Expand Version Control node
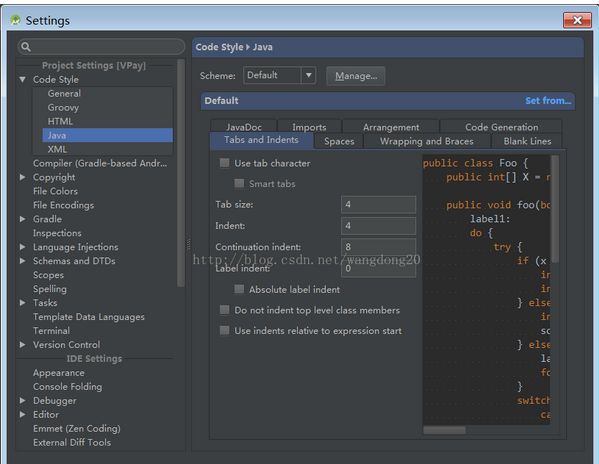 (x=23, y=344)
